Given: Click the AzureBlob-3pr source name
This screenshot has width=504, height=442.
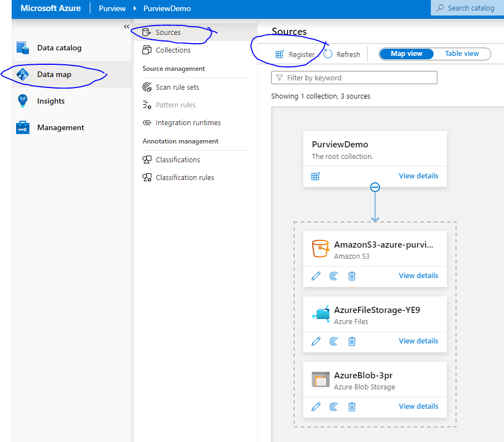Looking at the screenshot, I should tap(363, 375).
